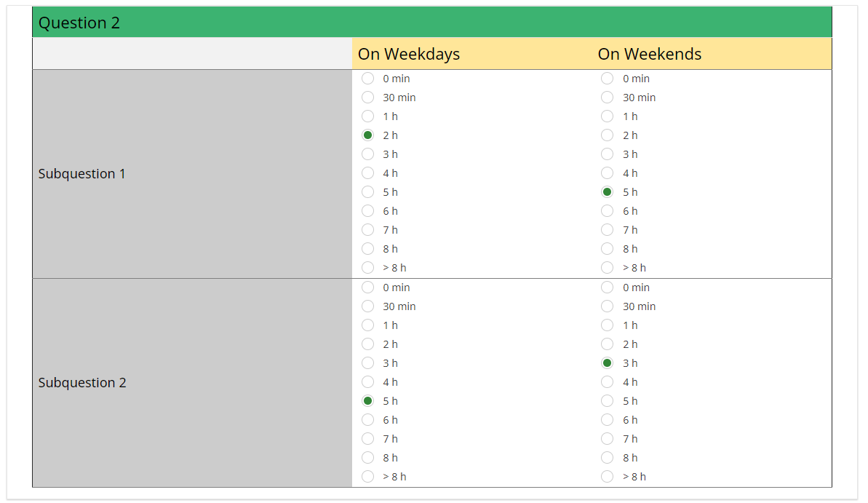Select 4 h for Subquestion 1 weekdays
Screen dimensions: 868x503
(x=368, y=173)
